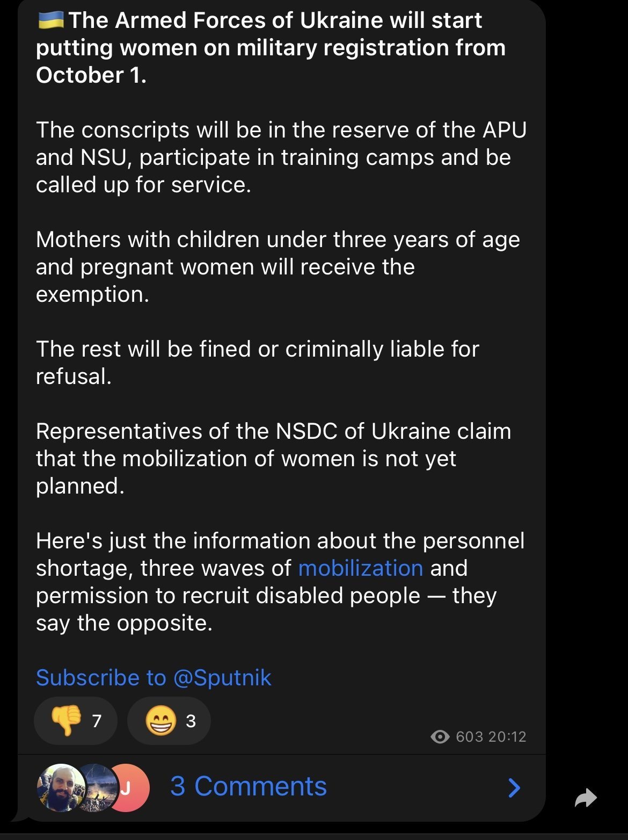Viewport: 628px width, 840px height.
Task: Click the Ukraine flag emoji in the headline
Action: coord(52,20)
